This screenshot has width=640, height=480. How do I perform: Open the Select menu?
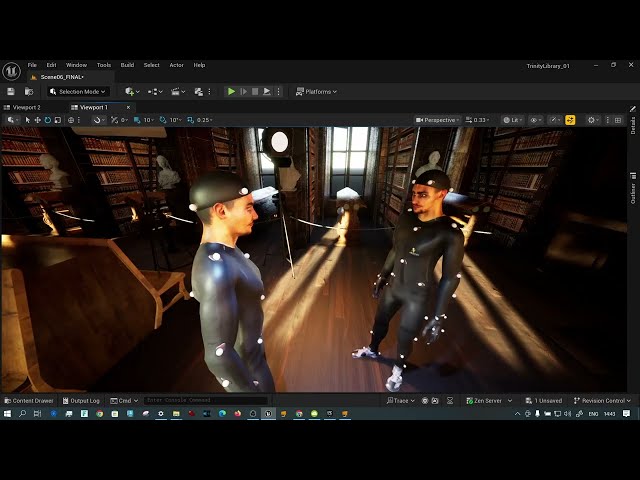[x=151, y=65]
